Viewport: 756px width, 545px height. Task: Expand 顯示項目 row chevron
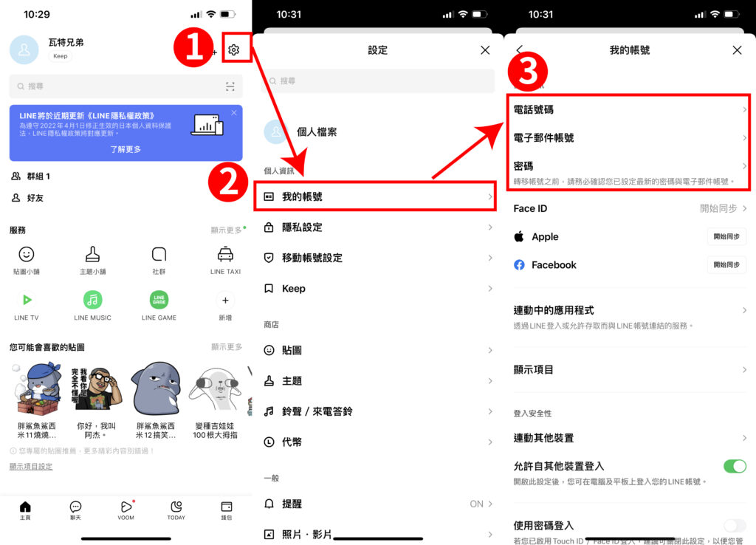pyautogui.click(x=744, y=369)
